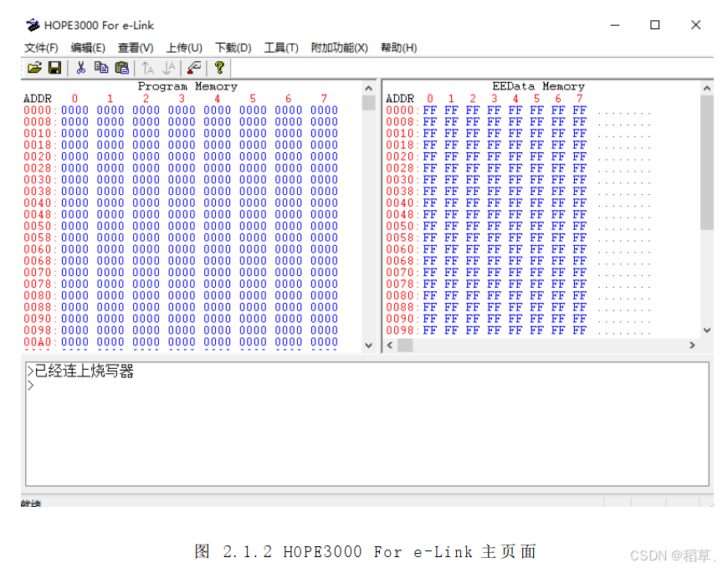
Task: Click EEData horizontal scroll right arrow
Action: [x=692, y=345]
